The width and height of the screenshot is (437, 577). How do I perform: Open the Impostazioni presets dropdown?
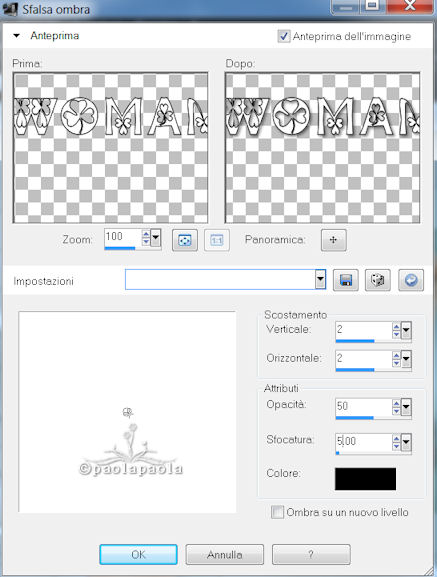[x=320, y=280]
